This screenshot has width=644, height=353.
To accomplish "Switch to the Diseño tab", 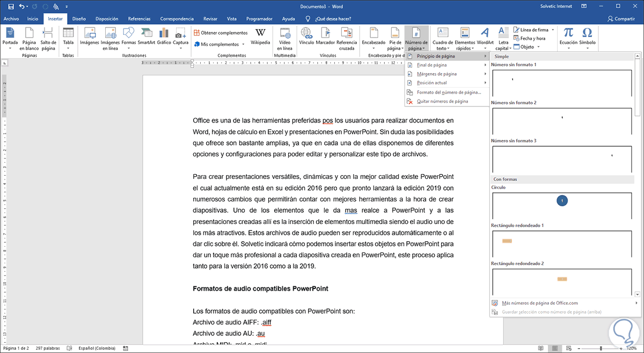I will tap(79, 18).
